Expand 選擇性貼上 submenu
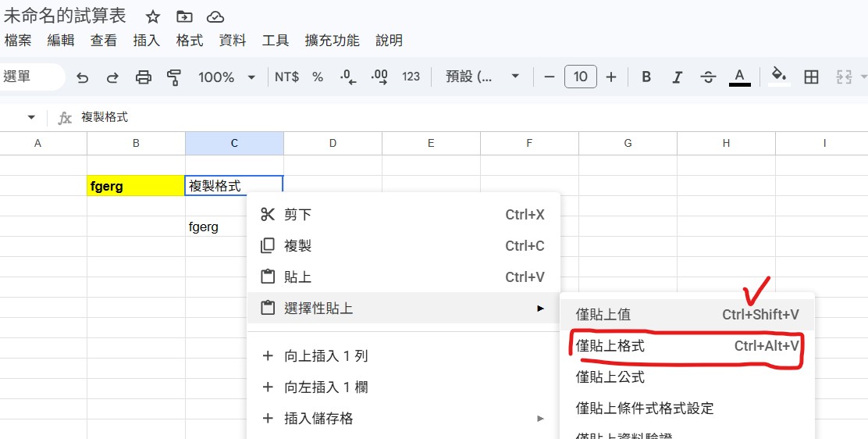This screenshot has height=439, width=868. [404, 308]
